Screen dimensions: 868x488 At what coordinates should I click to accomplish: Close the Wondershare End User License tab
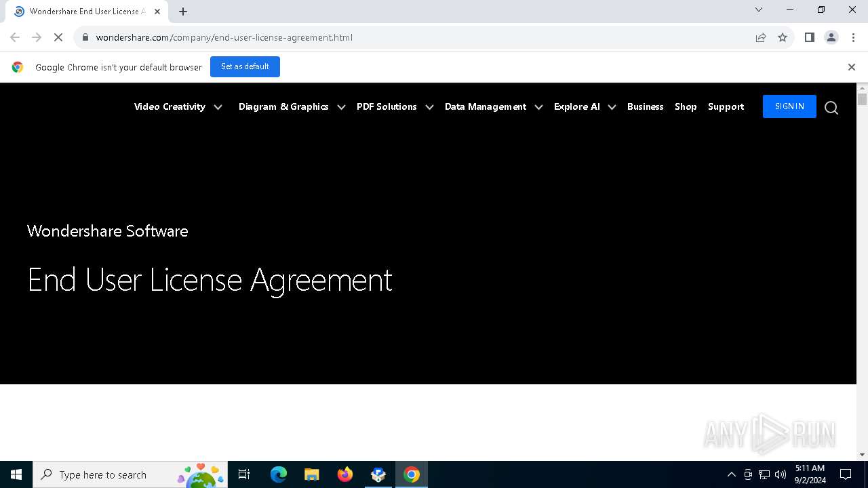tap(157, 12)
